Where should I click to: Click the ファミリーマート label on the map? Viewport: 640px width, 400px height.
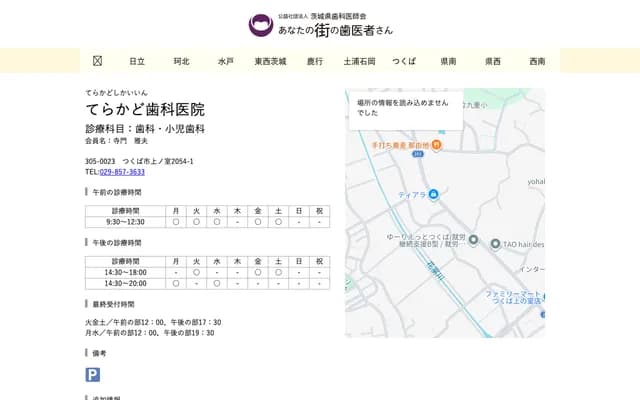point(513,297)
